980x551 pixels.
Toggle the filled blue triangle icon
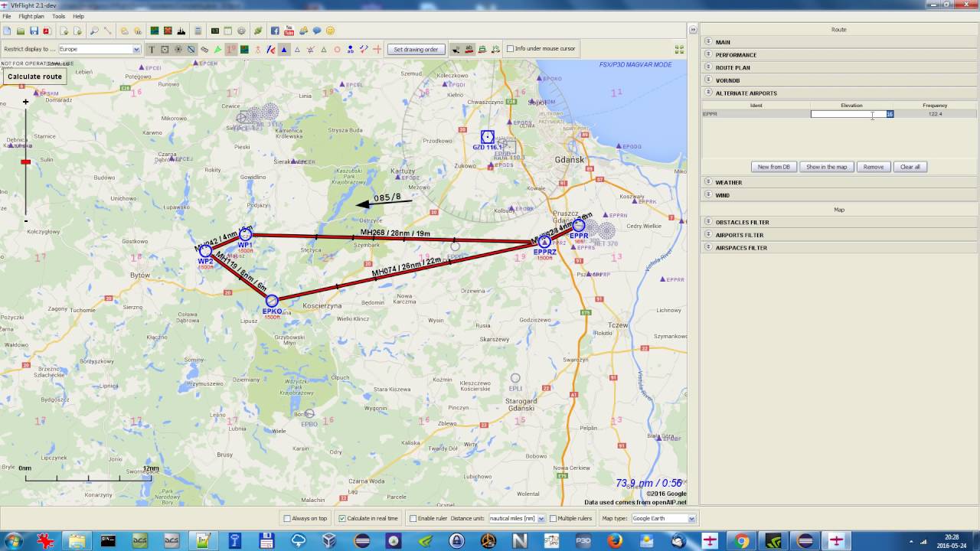click(283, 49)
